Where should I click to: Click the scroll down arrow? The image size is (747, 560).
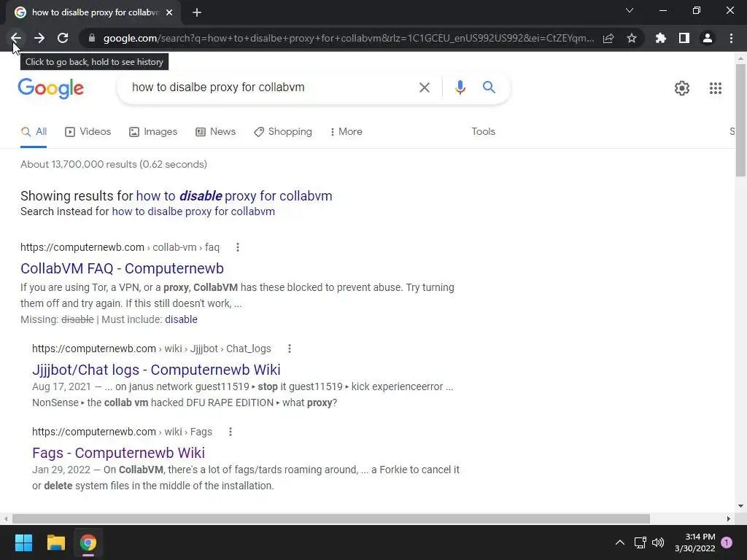[740, 506]
